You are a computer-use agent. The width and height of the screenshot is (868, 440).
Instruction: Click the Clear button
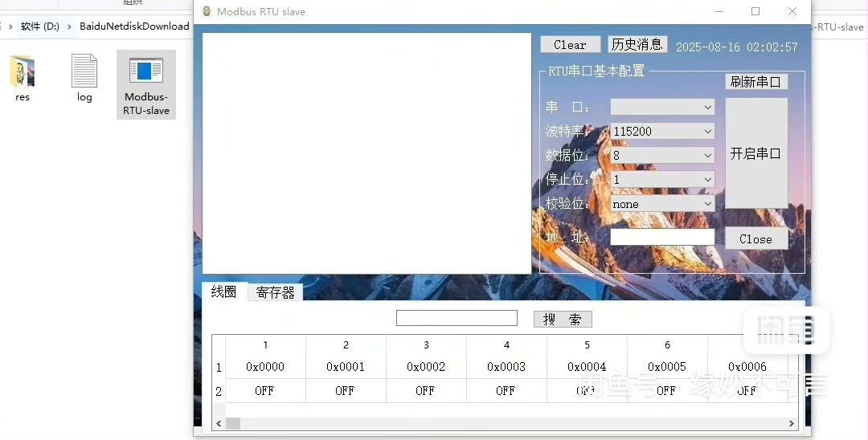570,45
